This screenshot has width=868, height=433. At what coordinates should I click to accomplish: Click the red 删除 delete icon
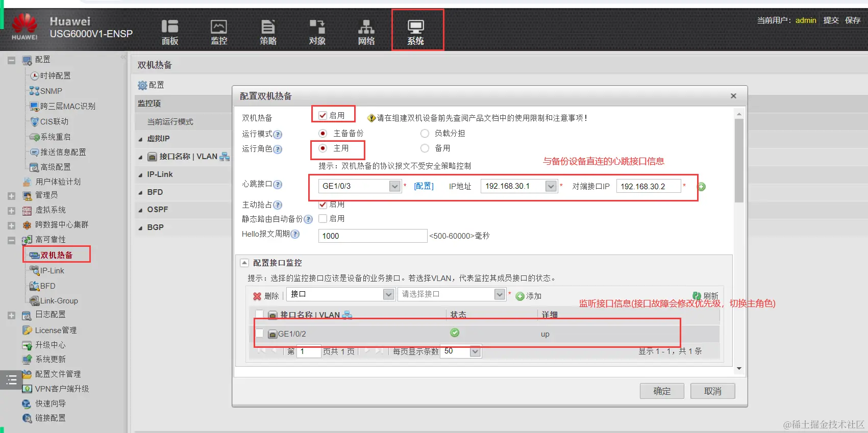257,296
